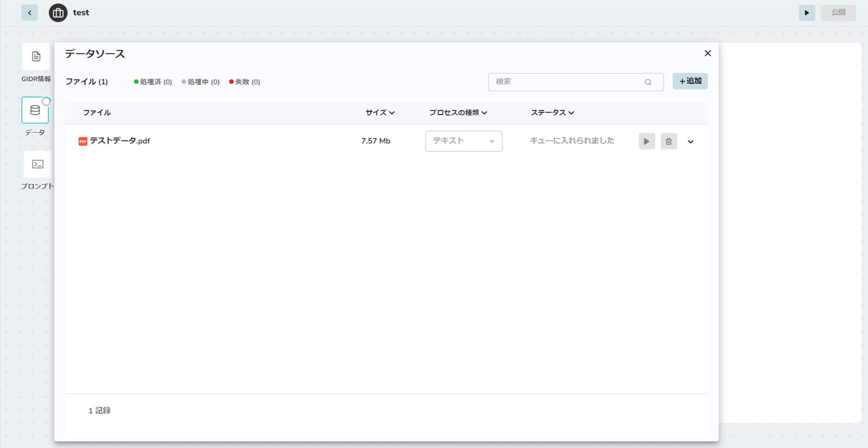Sort by プロセスの種類 column
Image resolution: width=868 pixels, height=448 pixels.
click(458, 113)
